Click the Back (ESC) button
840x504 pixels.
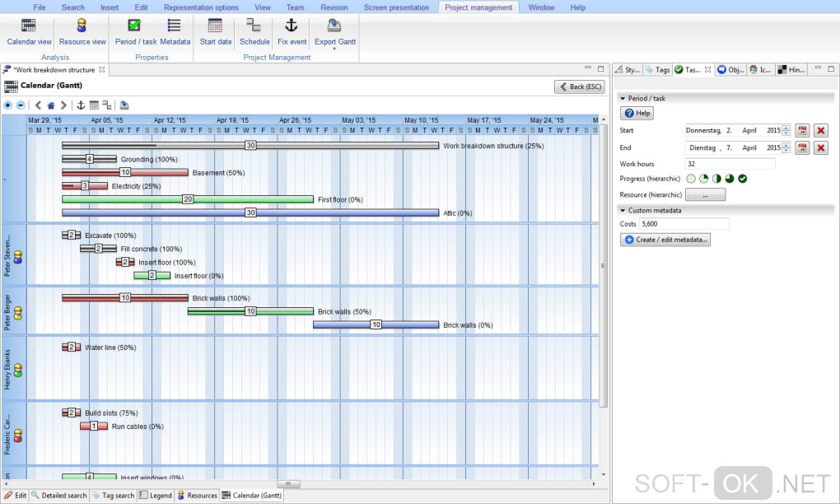point(580,86)
